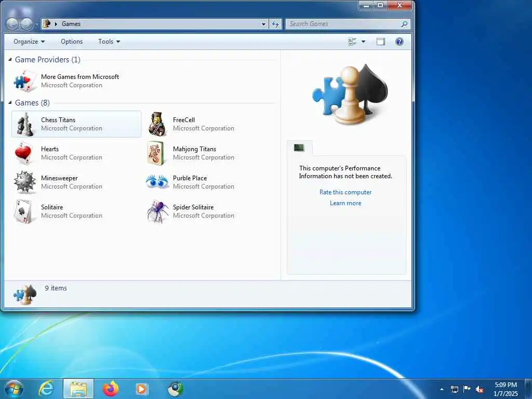
Task: Open the view options dropdown arrow
Action: click(x=363, y=42)
